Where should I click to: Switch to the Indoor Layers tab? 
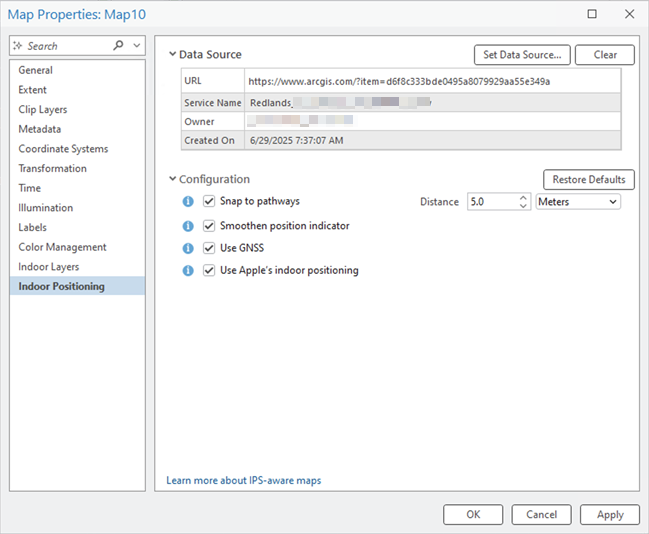click(x=48, y=267)
